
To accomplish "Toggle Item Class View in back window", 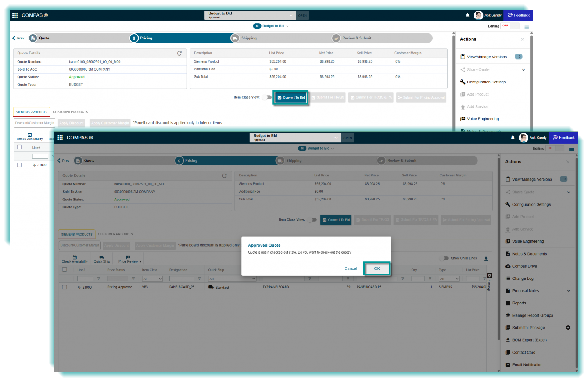I will (x=267, y=97).
